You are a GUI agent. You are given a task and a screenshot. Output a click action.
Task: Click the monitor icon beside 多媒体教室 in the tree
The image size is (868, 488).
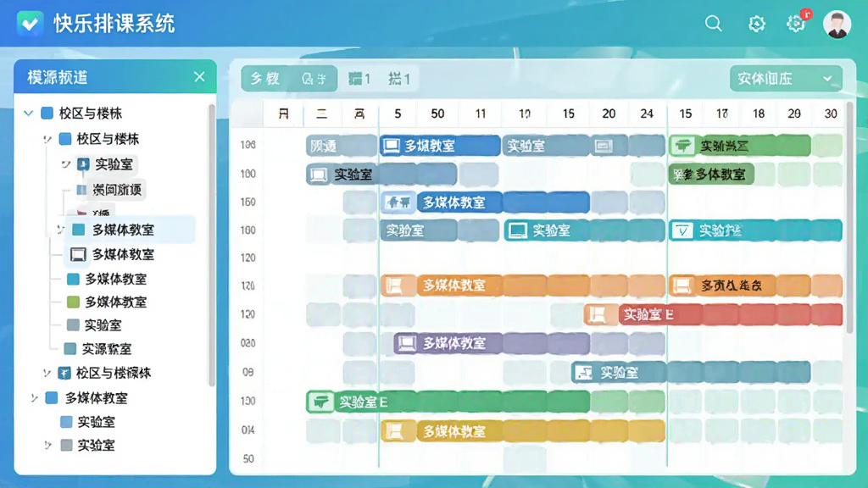77,254
